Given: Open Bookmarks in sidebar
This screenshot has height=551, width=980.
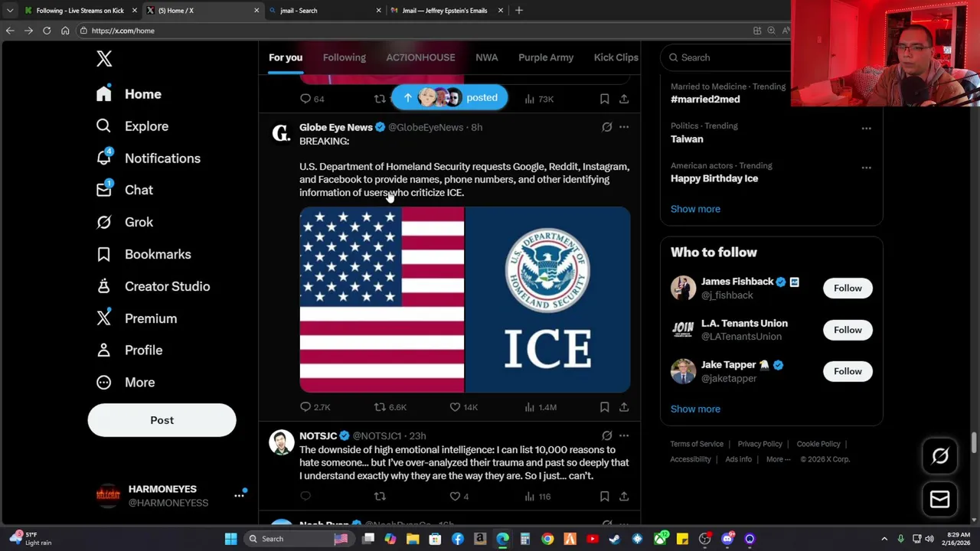Looking at the screenshot, I should point(143,254).
